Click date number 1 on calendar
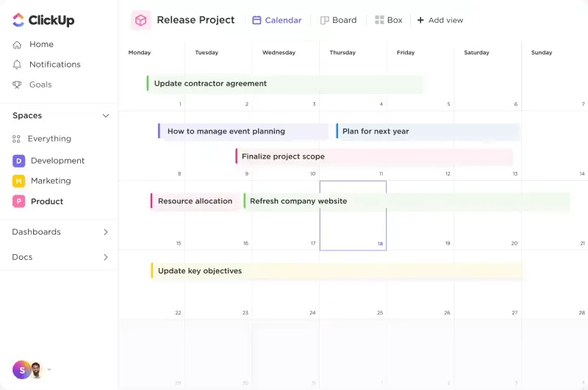This screenshot has height=390, width=588. tap(180, 104)
